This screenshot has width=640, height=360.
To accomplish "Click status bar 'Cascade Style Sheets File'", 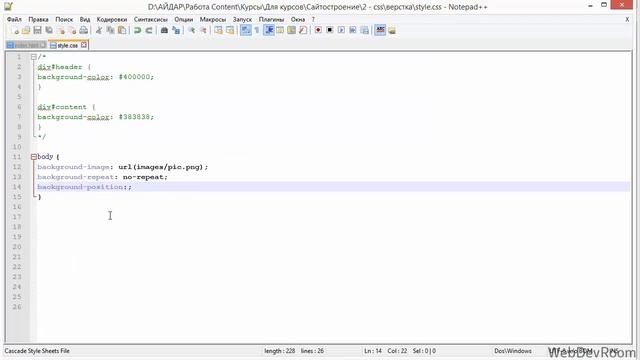I will coord(37,351).
